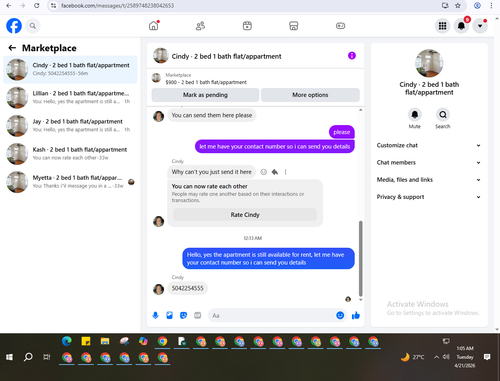Open the Gaming icon in top navigation
The image size is (500, 381).
pyautogui.click(x=340, y=26)
